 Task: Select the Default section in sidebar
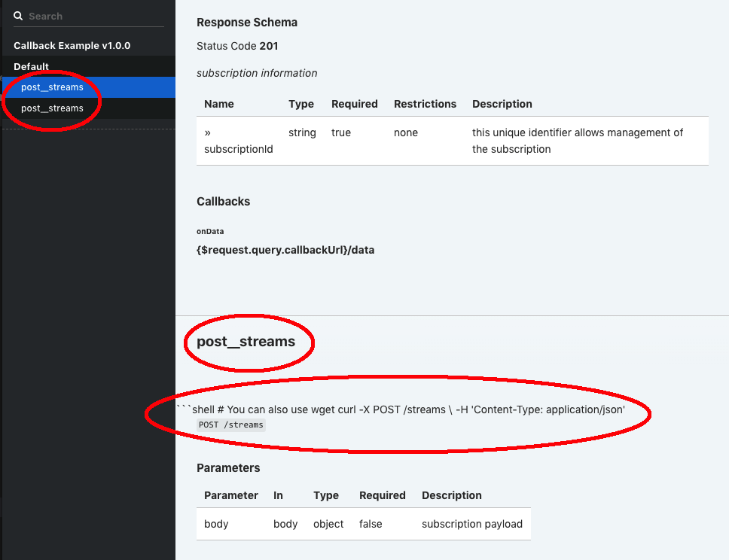point(31,66)
